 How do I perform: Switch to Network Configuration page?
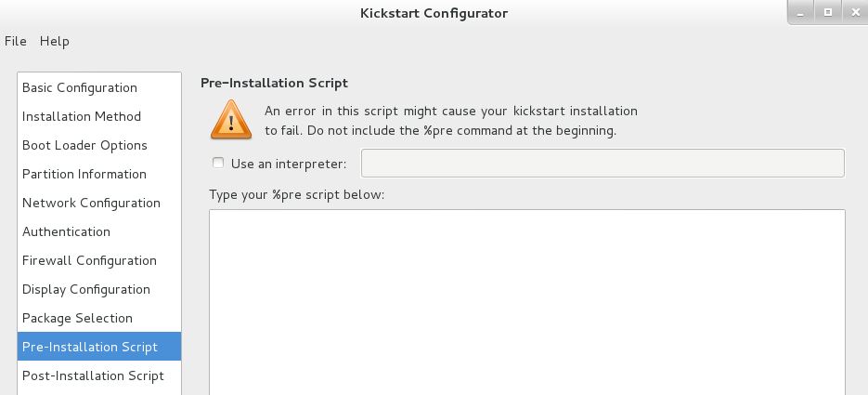click(x=99, y=203)
